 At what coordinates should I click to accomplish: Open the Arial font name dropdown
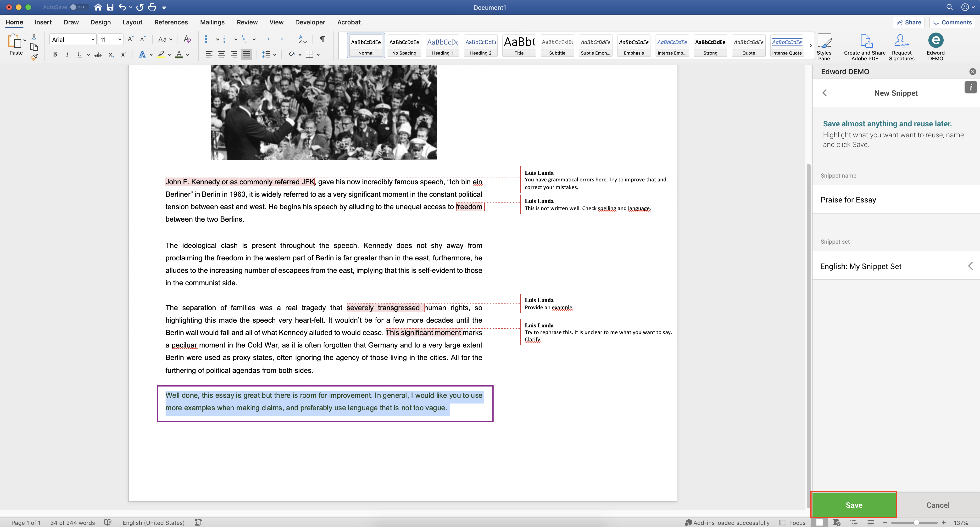pos(92,39)
